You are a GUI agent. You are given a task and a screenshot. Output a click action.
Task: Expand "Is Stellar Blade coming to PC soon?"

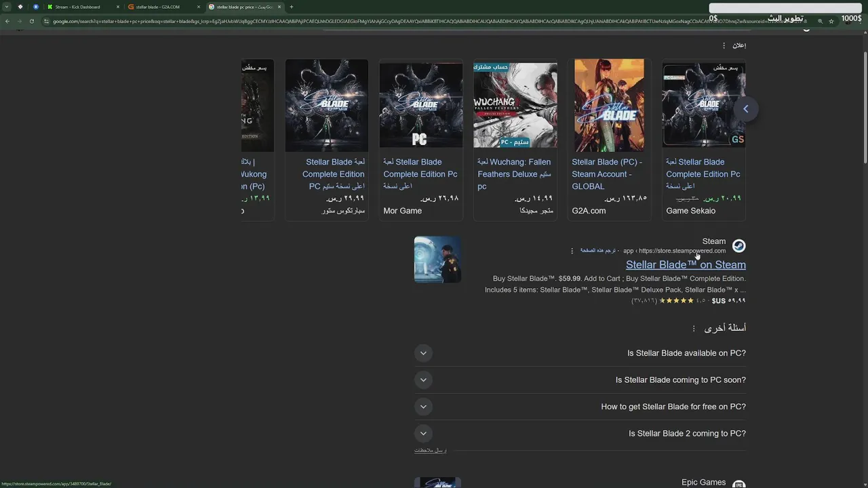click(580, 380)
